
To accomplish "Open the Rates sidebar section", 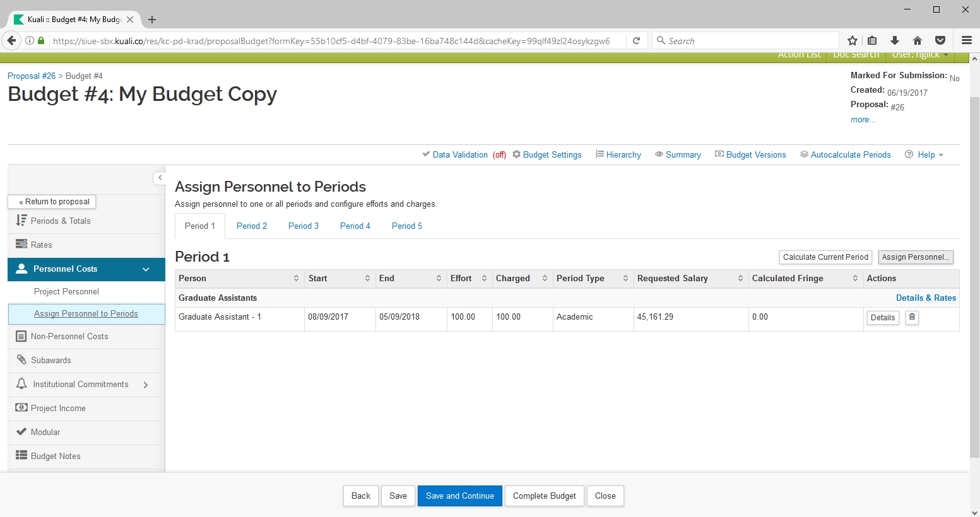I will 42,245.
